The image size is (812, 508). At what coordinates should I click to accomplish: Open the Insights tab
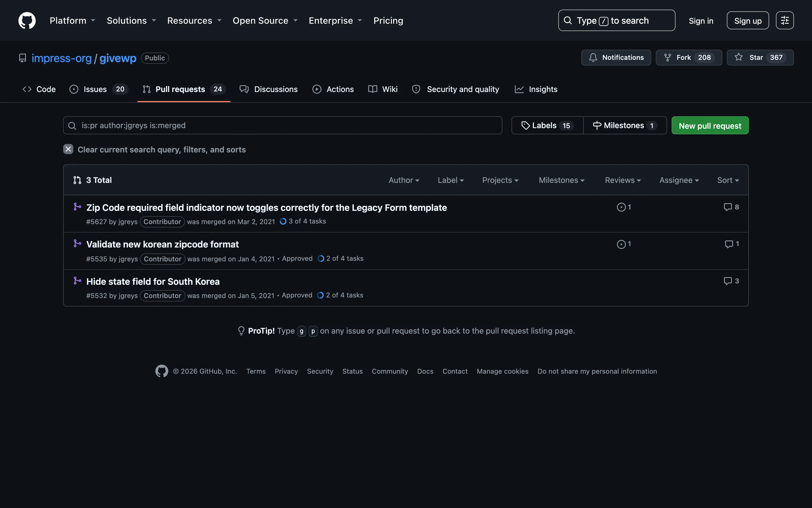(x=536, y=89)
